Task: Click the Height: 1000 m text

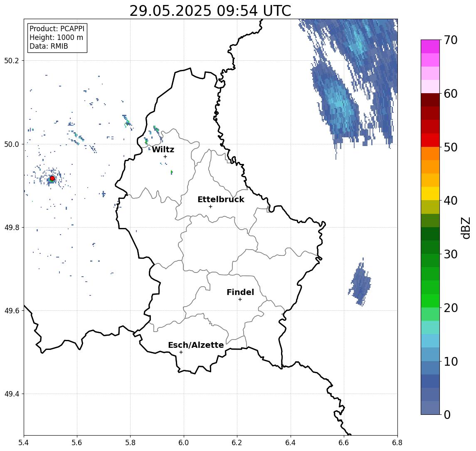Action: (x=56, y=37)
